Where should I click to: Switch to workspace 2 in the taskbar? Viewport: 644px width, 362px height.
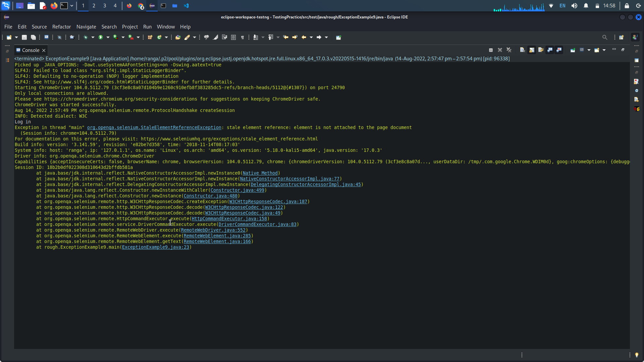point(94,6)
